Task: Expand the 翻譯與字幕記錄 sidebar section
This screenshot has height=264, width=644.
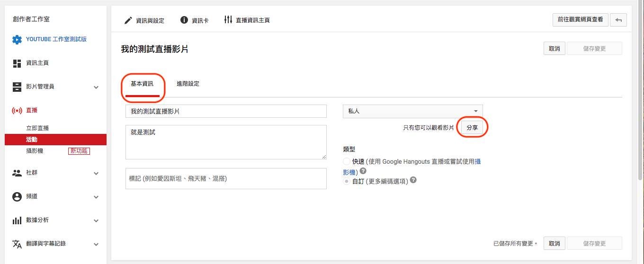Action: 96,244
